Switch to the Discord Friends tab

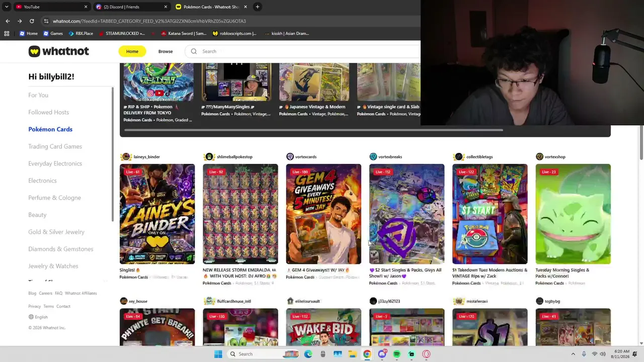pyautogui.click(x=132, y=7)
